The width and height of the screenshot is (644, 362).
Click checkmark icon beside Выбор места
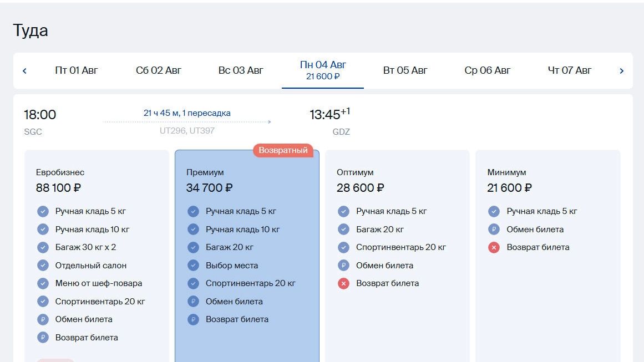click(193, 266)
